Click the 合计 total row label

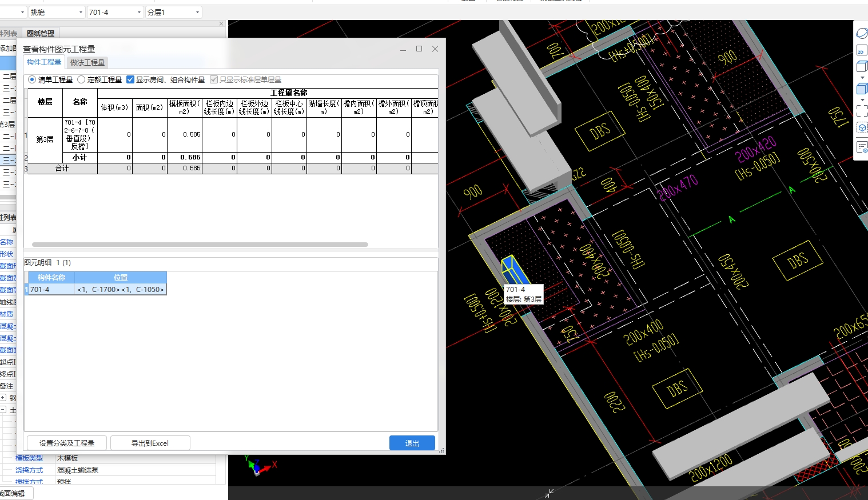pos(62,169)
